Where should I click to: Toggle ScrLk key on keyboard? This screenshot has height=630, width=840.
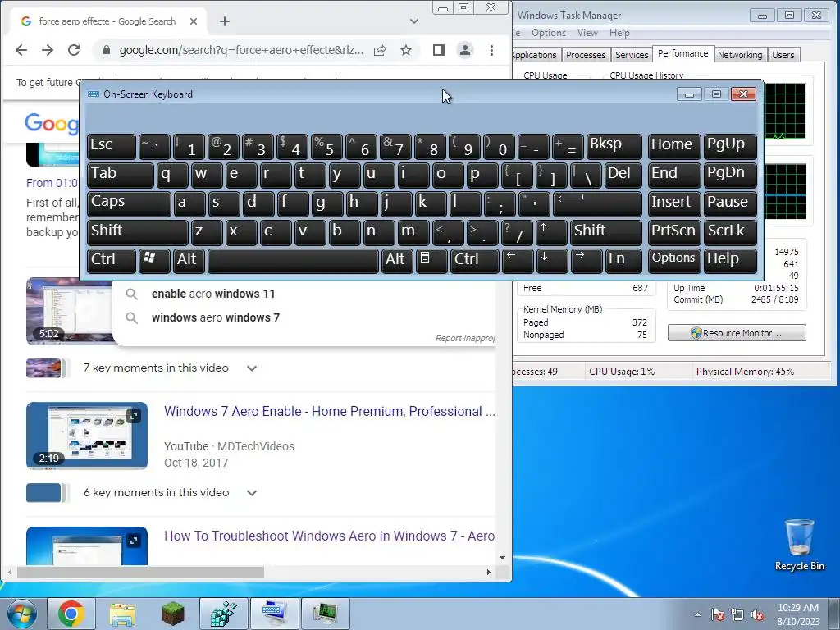(729, 232)
